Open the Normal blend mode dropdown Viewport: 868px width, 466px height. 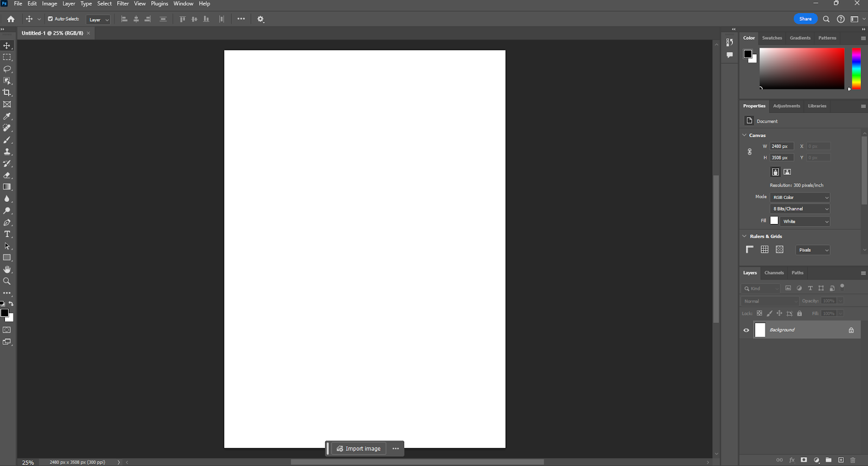pyautogui.click(x=770, y=301)
